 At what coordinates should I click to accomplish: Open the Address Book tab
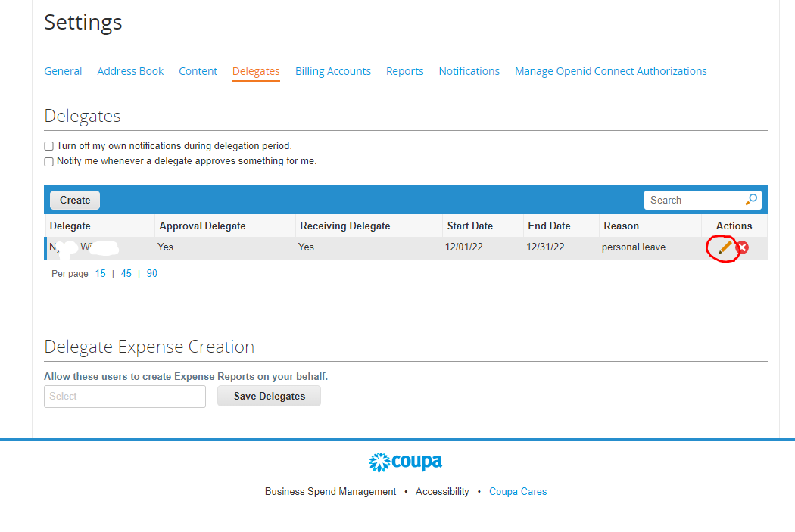point(130,71)
